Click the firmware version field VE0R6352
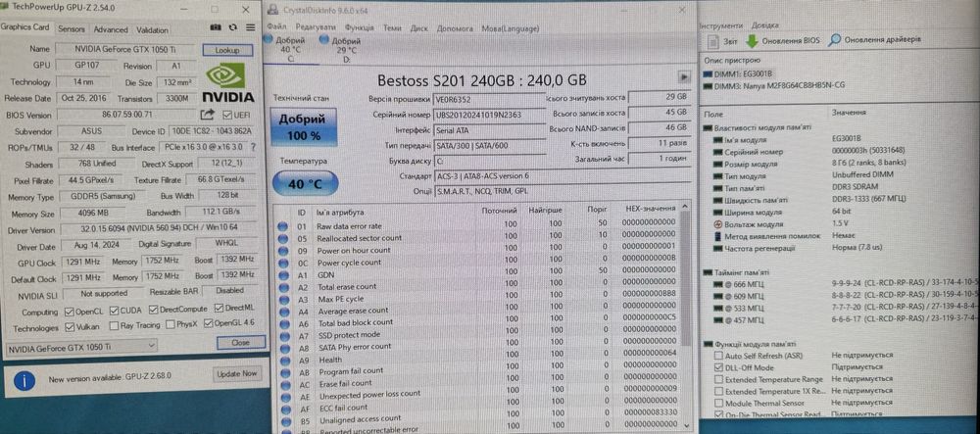Screen dimensions: 980x434 (489, 99)
